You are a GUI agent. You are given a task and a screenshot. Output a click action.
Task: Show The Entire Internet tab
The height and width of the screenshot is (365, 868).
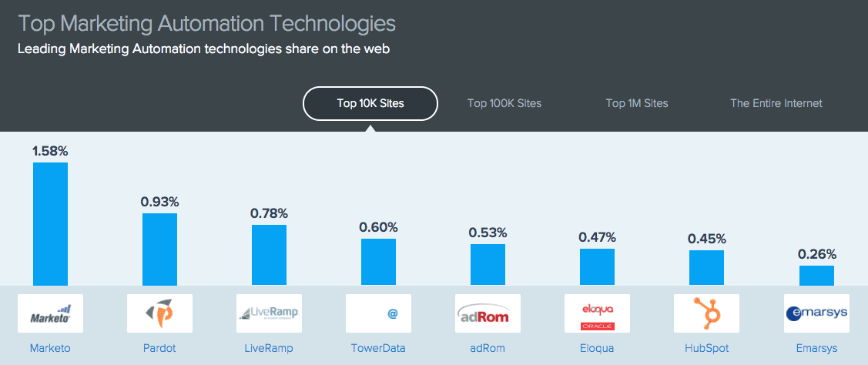pyautogui.click(x=776, y=103)
